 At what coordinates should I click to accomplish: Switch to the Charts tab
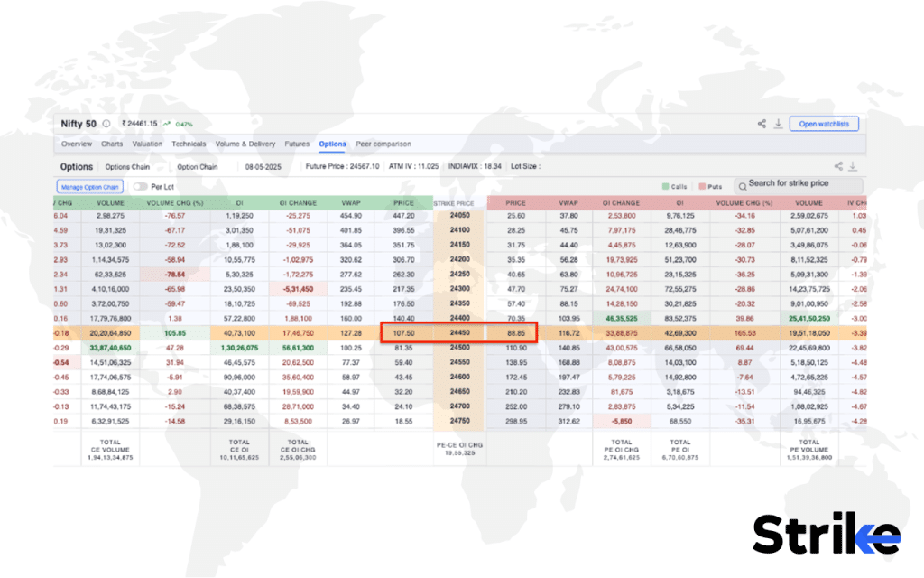[x=112, y=144]
